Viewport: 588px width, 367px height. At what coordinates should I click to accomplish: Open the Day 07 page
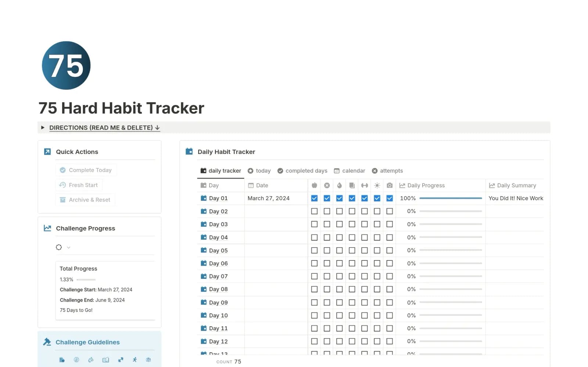218,276
